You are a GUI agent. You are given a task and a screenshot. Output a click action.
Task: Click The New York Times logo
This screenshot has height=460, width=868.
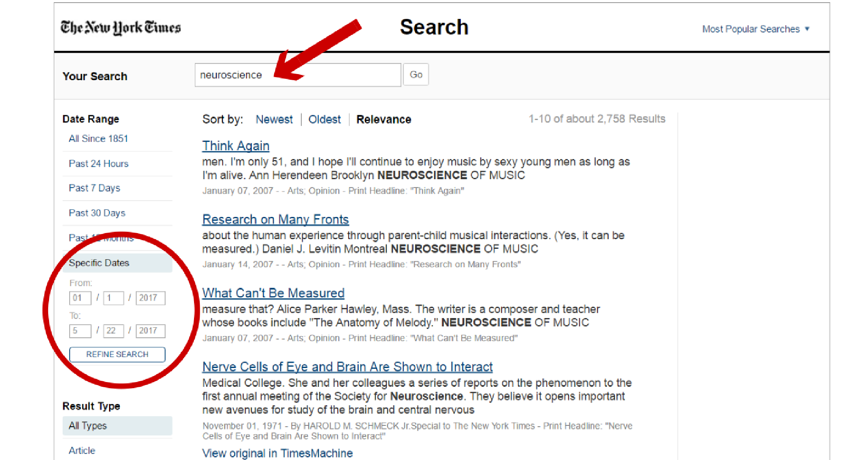click(120, 28)
